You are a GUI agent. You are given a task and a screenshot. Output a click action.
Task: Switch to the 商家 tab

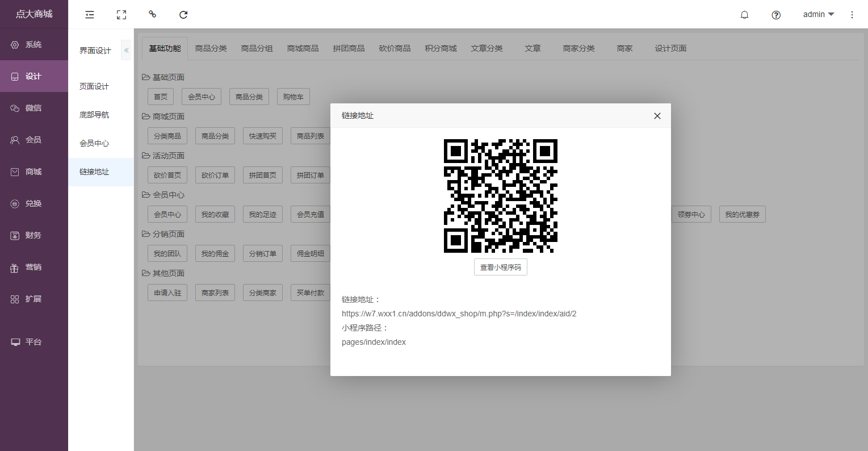(x=625, y=48)
